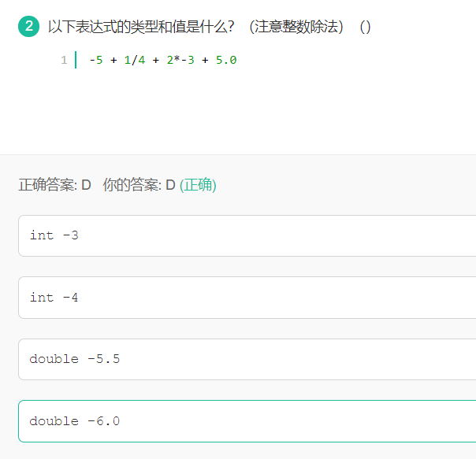Click the word "int" in the -4 option
Screen dimensions: 476x459
42,298
